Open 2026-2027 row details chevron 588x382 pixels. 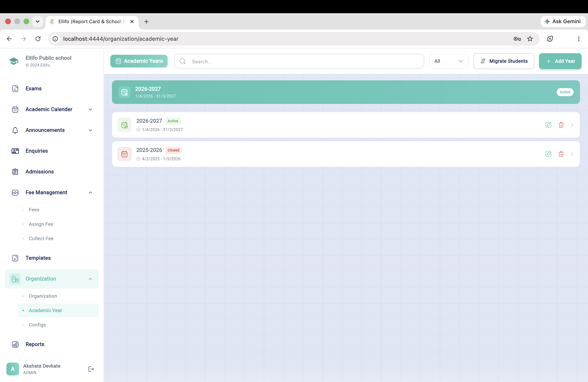click(572, 125)
